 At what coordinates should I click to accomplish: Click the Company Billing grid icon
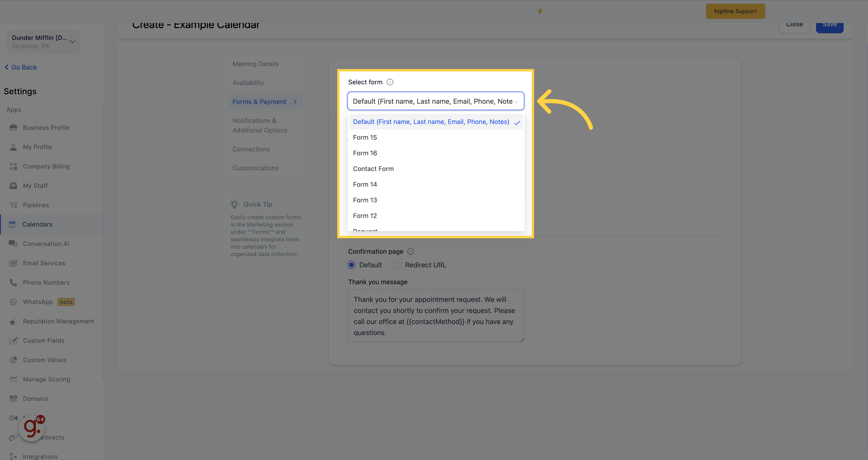(13, 166)
